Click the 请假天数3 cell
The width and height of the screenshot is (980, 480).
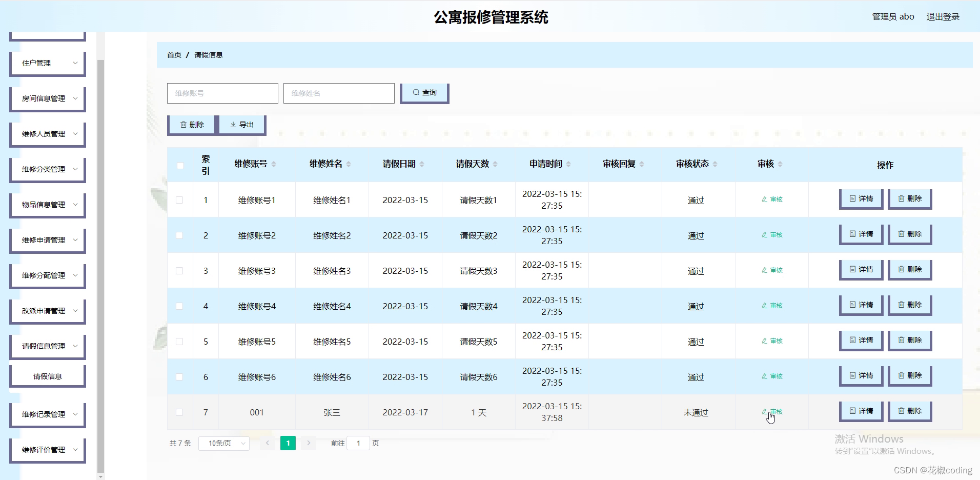(x=479, y=271)
